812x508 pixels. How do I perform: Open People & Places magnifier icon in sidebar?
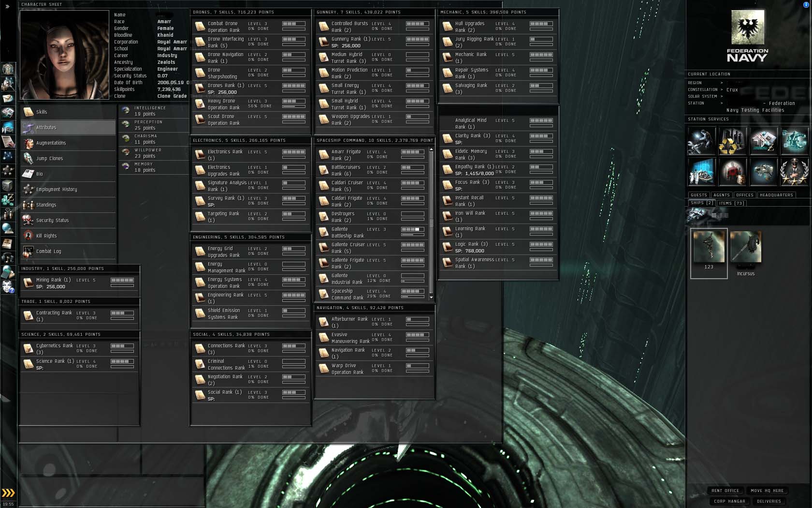[x=8, y=84]
